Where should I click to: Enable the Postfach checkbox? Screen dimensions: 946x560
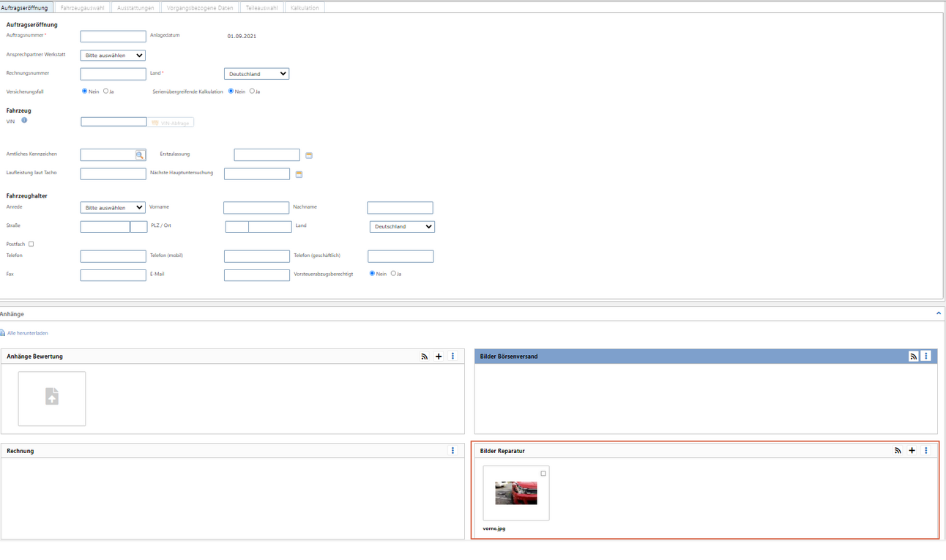click(x=31, y=244)
